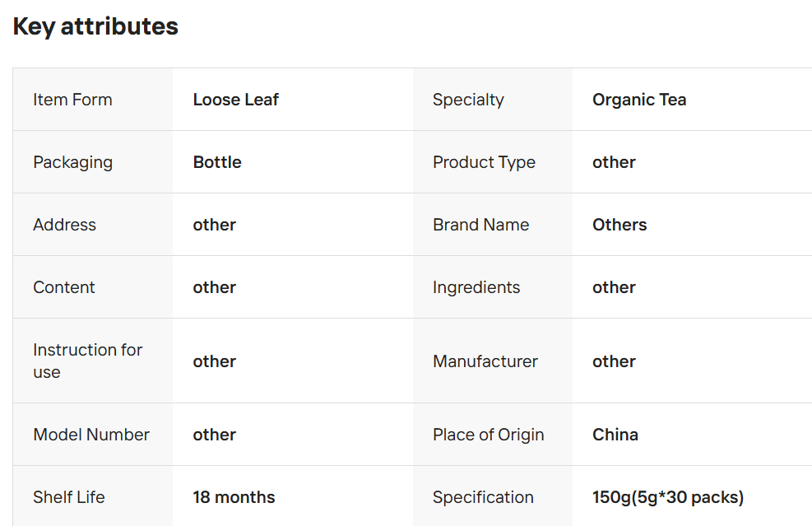812x526 pixels.
Task: Select the "Item Form" attribute label
Action: pos(72,100)
